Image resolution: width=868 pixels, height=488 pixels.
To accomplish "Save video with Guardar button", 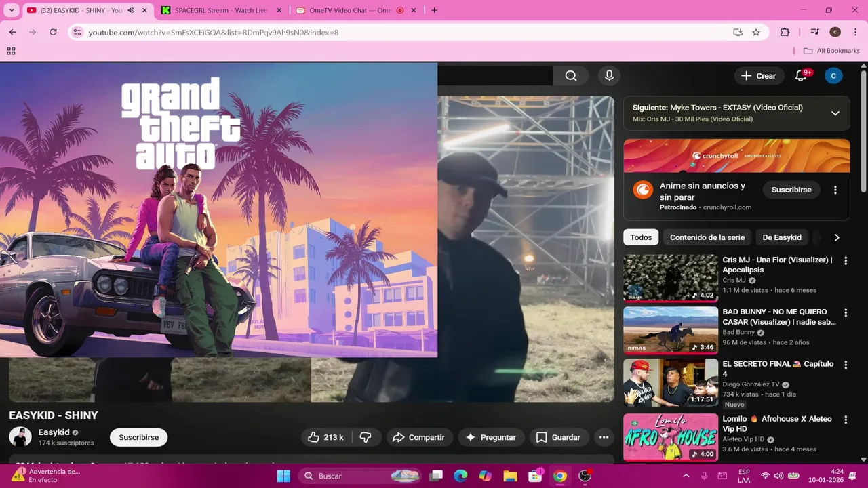I will [558, 437].
